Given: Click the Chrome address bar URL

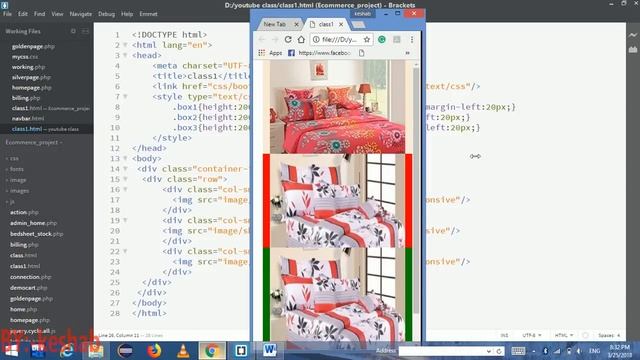Looking at the screenshot, I should pos(340,40).
